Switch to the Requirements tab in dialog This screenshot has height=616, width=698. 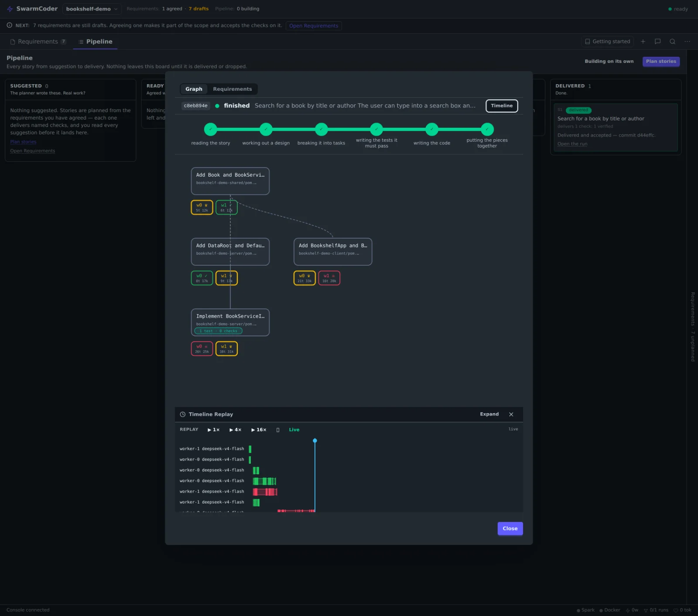pos(232,89)
